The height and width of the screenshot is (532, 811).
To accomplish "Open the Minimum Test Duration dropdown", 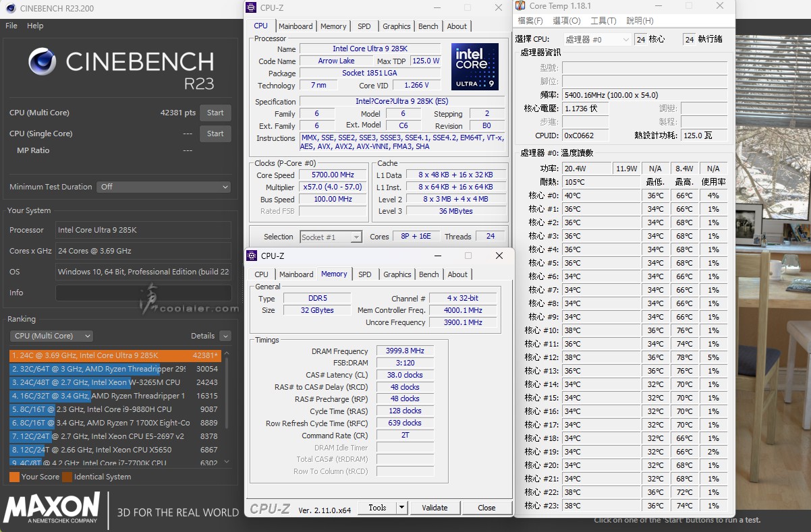I will click(x=164, y=187).
